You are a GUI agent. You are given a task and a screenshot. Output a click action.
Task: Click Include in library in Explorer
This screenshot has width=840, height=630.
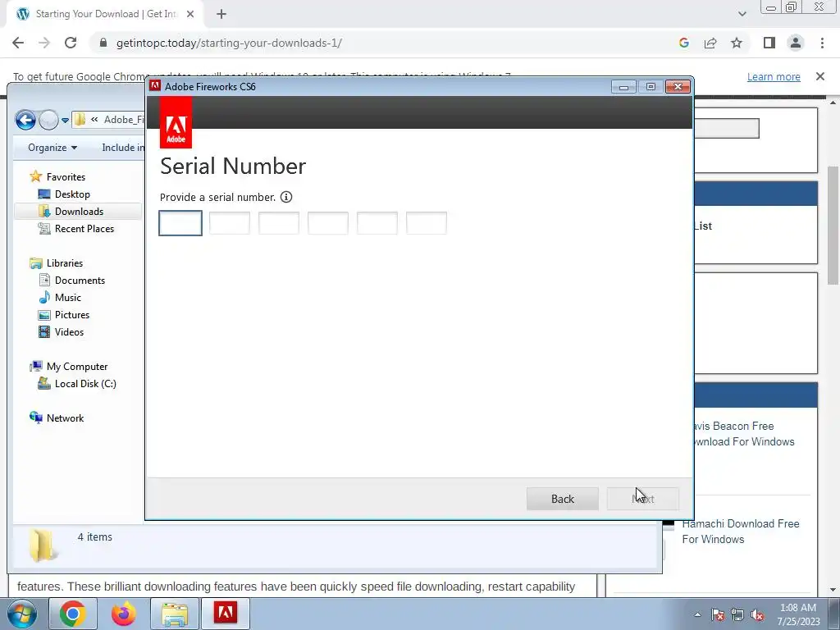(x=123, y=148)
